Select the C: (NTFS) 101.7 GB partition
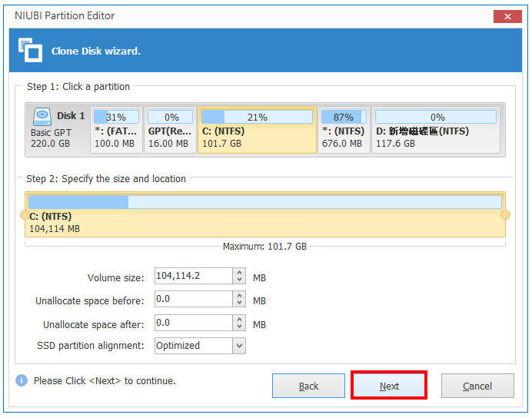532x418 pixels. [x=257, y=130]
